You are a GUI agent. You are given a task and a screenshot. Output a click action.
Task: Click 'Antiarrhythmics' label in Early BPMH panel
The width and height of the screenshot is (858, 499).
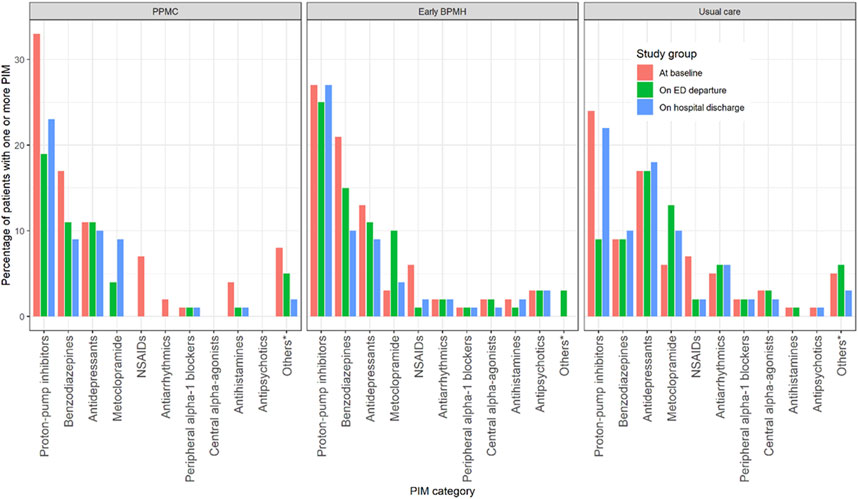[x=443, y=377]
